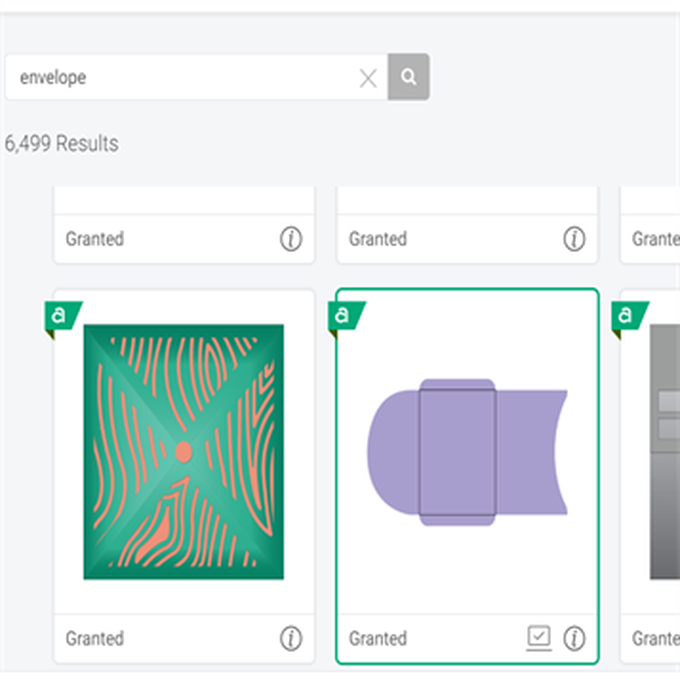Clear the envelope search text

point(368,78)
